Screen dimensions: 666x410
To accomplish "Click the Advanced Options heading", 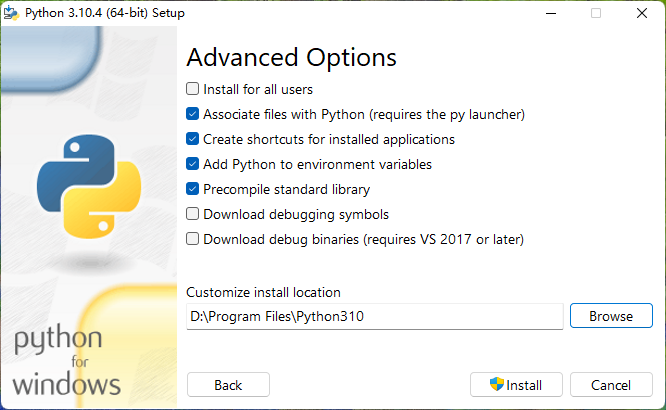I will [x=291, y=57].
